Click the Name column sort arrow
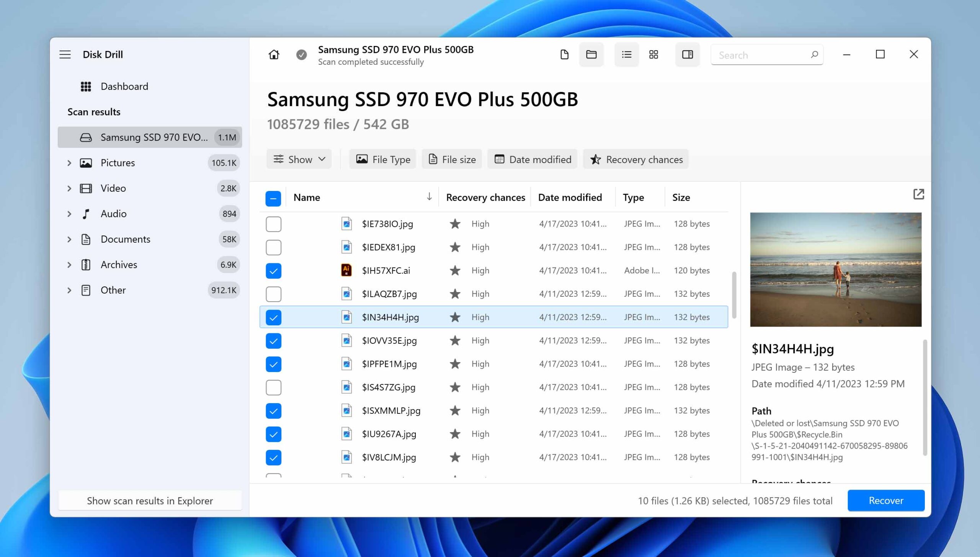 tap(430, 197)
